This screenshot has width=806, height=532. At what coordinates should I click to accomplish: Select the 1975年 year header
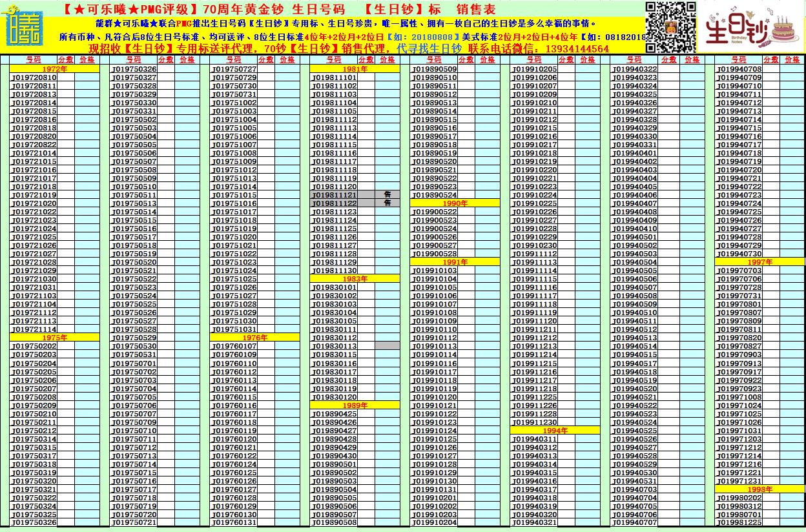[x=55, y=338]
